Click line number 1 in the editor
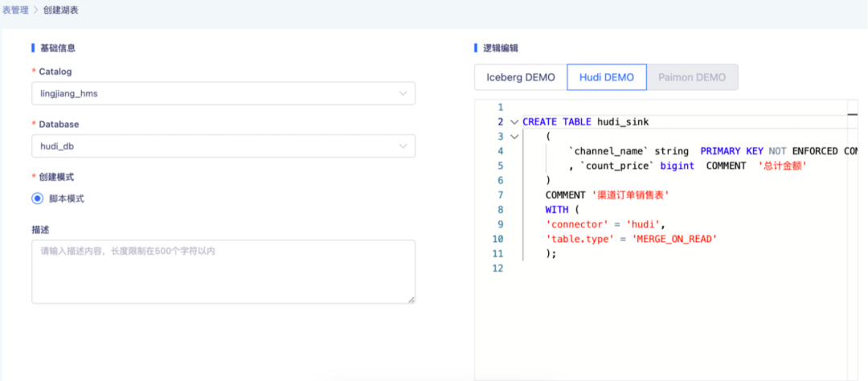Image resolution: width=868 pixels, height=381 pixels. pyautogui.click(x=501, y=107)
